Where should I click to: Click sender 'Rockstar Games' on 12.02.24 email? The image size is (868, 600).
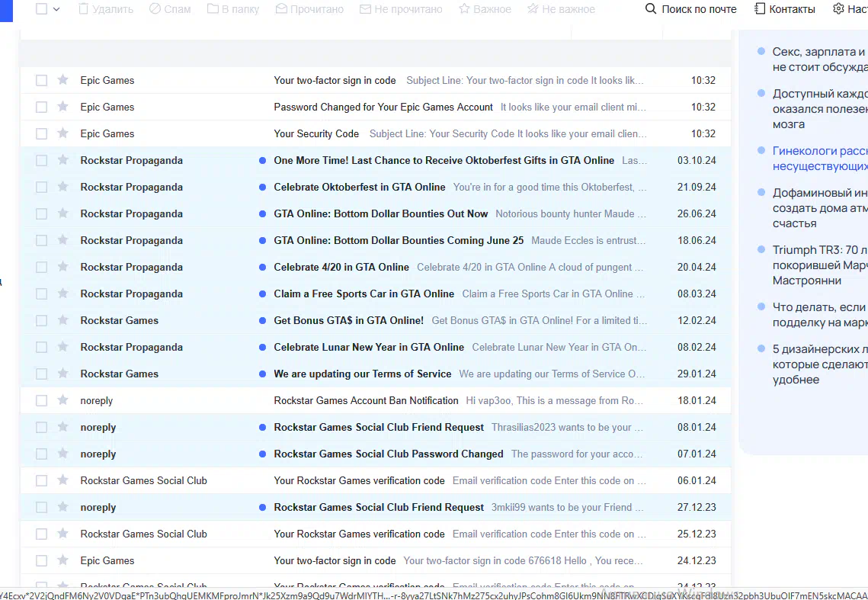coord(119,320)
